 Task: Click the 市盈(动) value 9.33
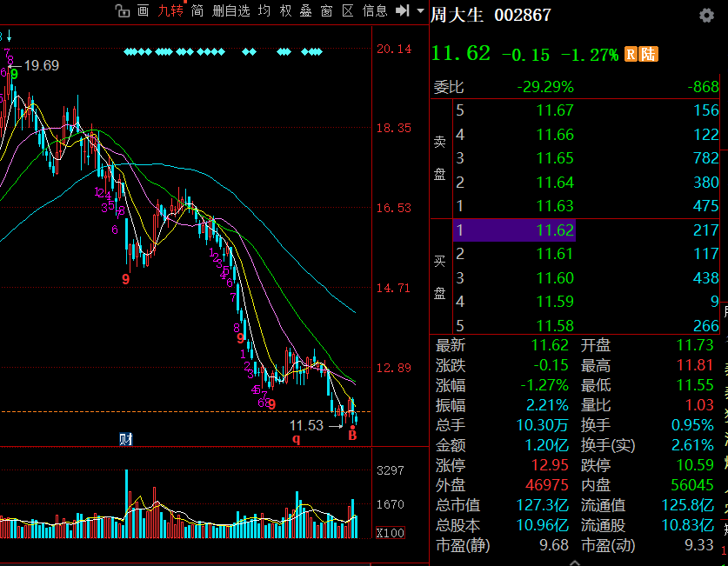point(698,545)
